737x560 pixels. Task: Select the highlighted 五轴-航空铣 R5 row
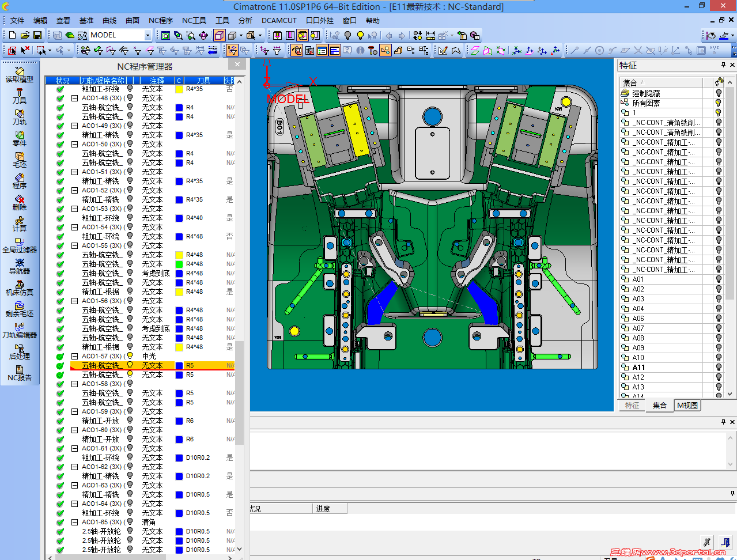click(152, 365)
